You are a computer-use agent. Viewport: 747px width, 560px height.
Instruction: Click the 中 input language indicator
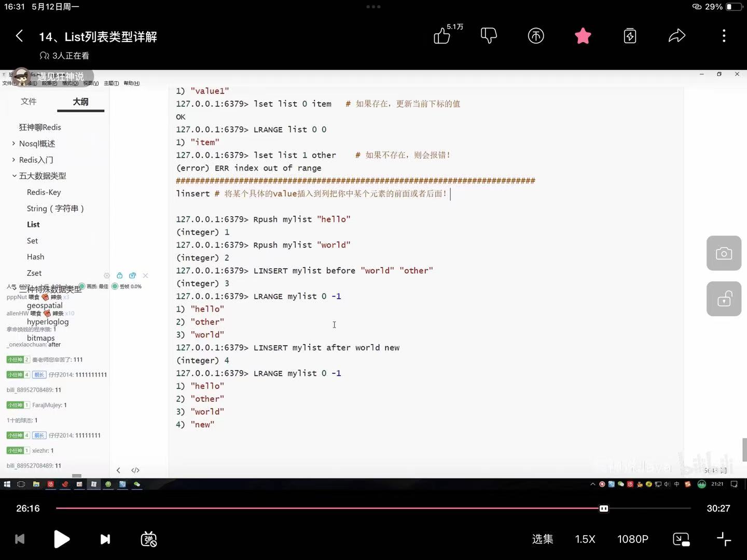tap(676, 484)
